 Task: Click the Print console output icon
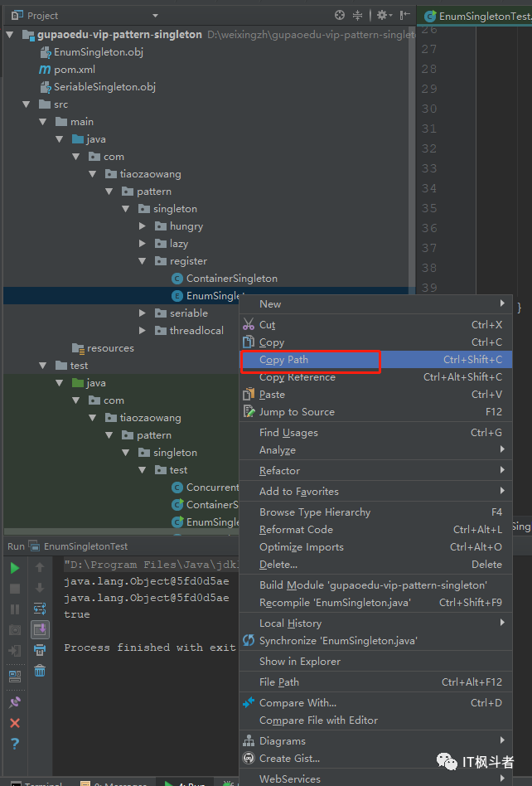click(40, 650)
